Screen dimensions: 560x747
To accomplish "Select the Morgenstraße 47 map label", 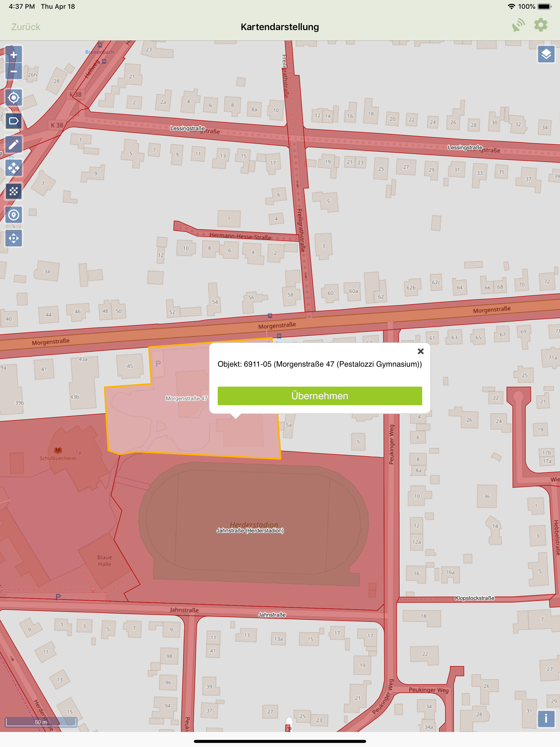I will (x=186, y=398).
